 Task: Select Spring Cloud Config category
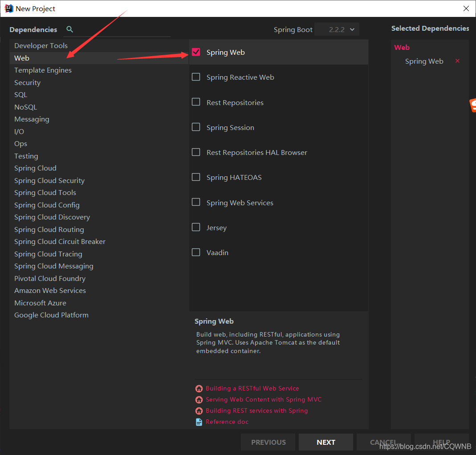(99, 205)
